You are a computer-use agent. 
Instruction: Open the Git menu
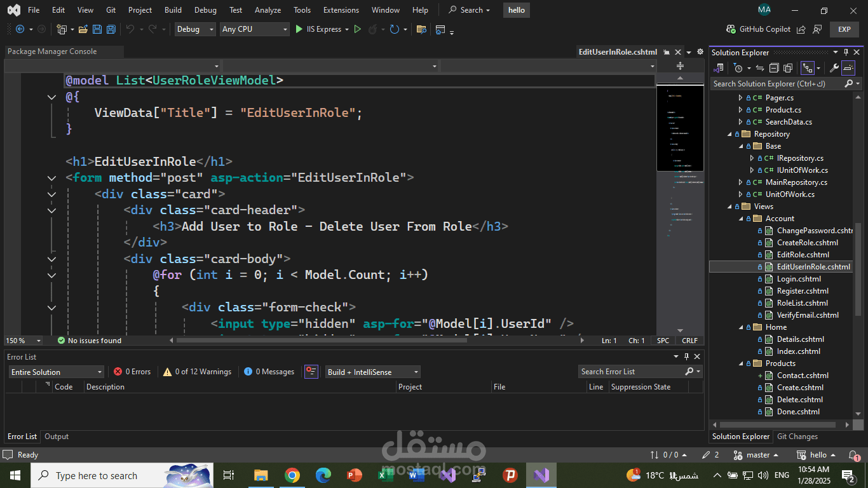[x=111, y=10]
